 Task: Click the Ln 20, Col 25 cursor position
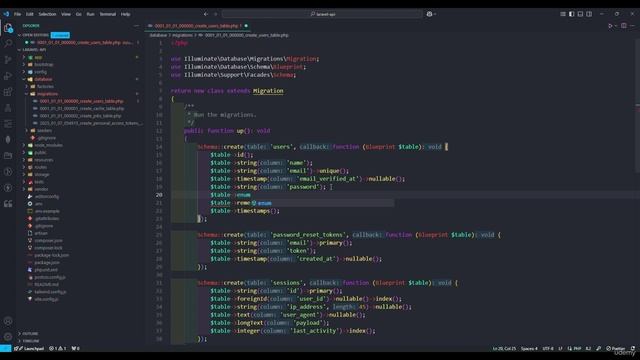(x=504, y=349)
